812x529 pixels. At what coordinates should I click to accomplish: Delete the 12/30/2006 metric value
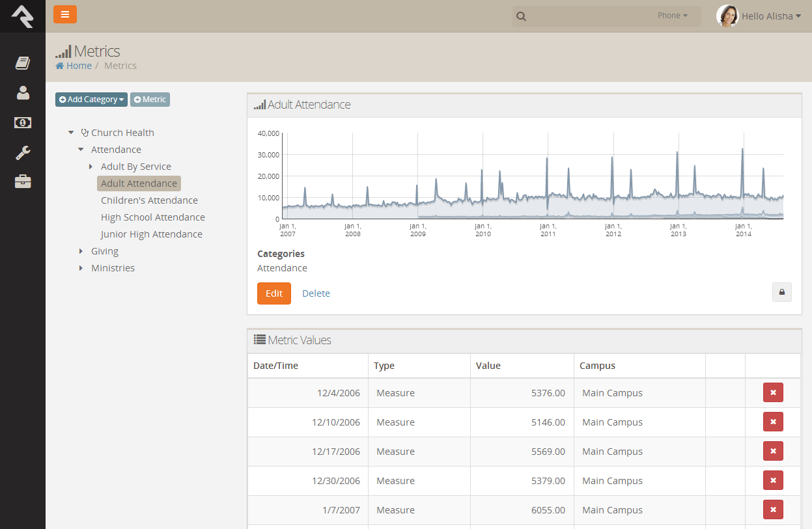tap(773, 481)
